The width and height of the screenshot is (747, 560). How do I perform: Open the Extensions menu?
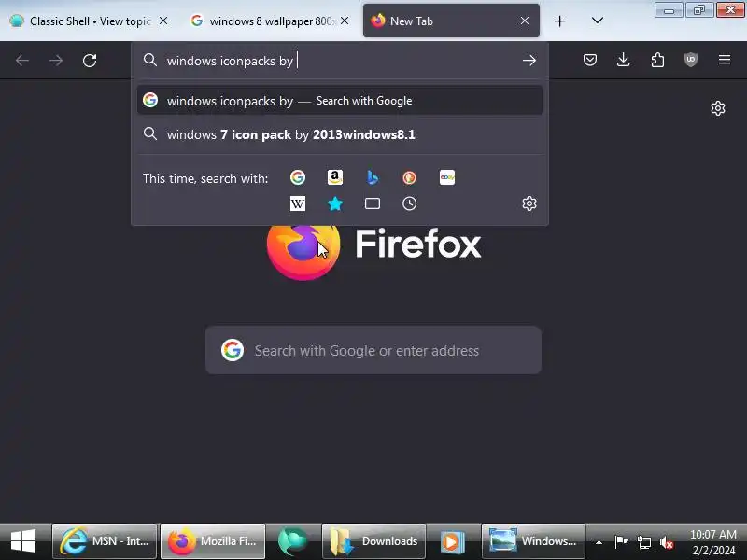click(657, 60)
